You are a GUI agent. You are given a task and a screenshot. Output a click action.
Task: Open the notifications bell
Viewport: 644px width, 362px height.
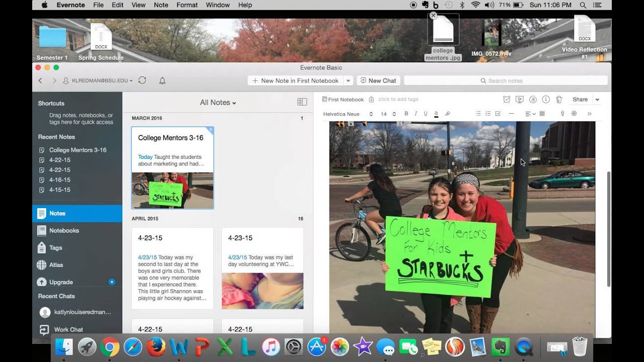click(162, 80)
